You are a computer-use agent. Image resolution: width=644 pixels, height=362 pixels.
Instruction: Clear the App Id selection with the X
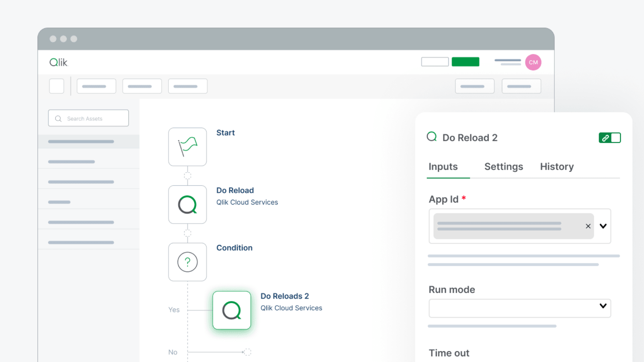(x=588, y=226)
